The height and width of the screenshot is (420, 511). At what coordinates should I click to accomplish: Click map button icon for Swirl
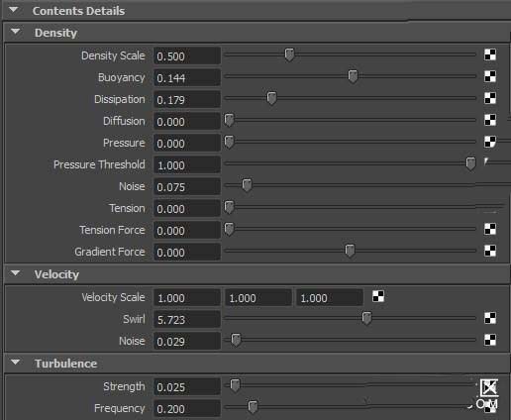click(490, 318)
